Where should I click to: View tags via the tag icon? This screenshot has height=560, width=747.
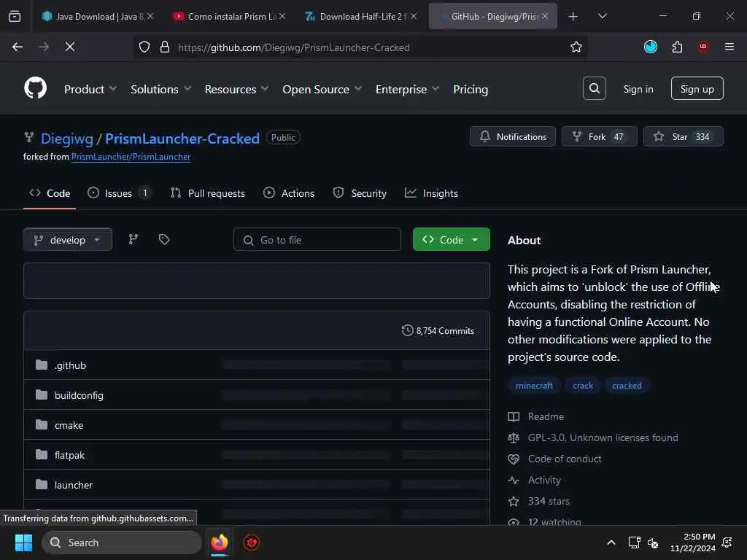click(164, 239)
